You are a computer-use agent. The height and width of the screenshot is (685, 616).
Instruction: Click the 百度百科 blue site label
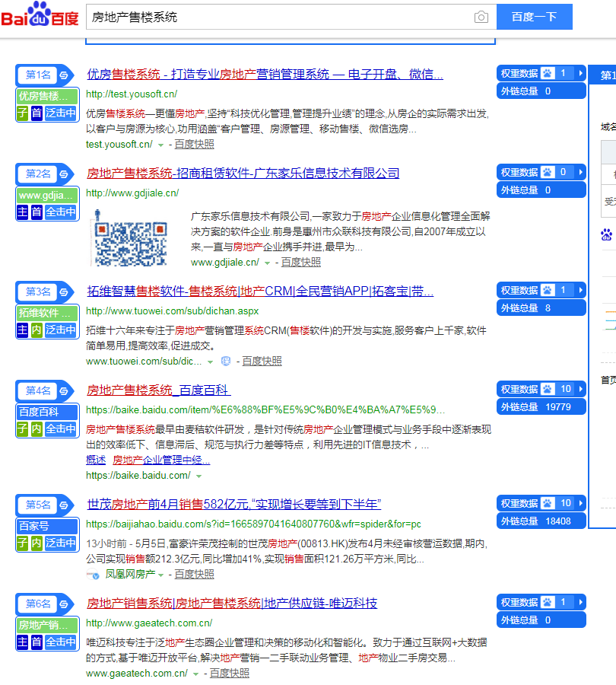tap(47, 412)
